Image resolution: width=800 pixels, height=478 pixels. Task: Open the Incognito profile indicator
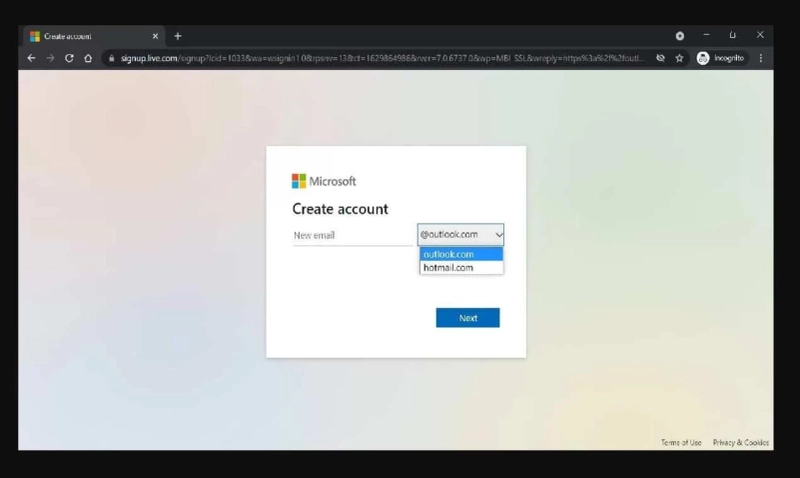click(x=720, y=58)
